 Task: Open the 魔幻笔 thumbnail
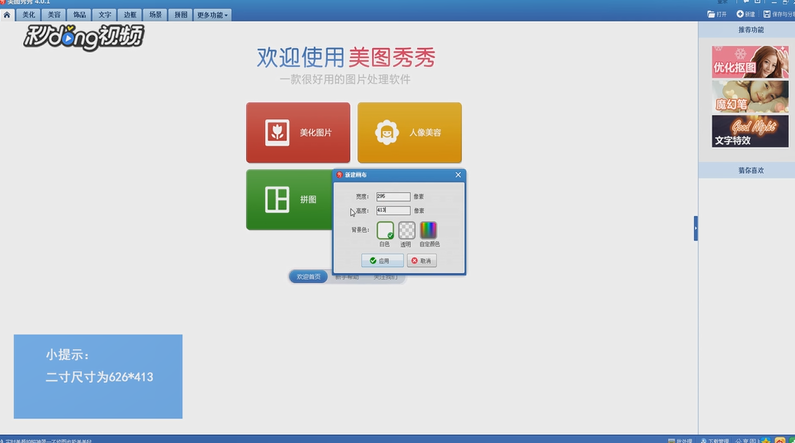click(750, 96)
